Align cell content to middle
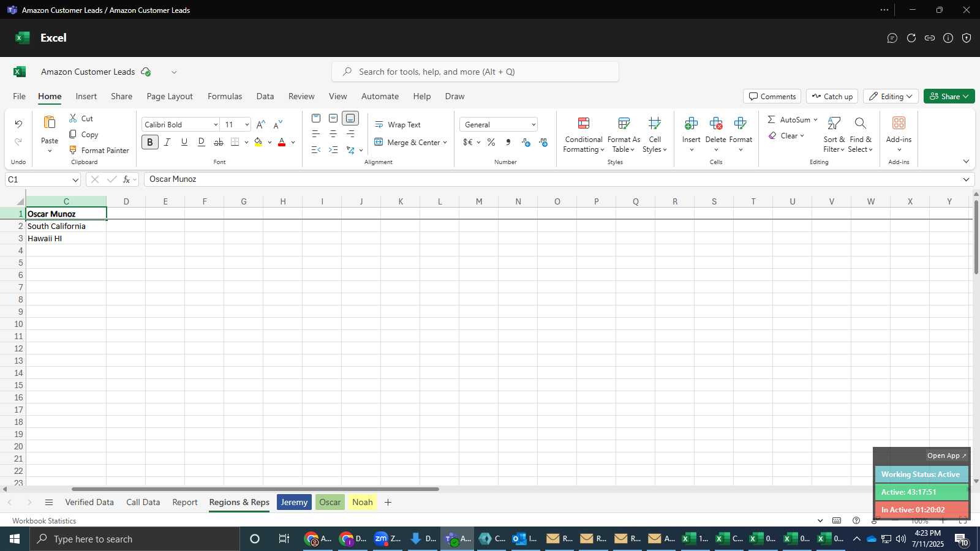This screenshot has width=980, height=551. (333, 118)
